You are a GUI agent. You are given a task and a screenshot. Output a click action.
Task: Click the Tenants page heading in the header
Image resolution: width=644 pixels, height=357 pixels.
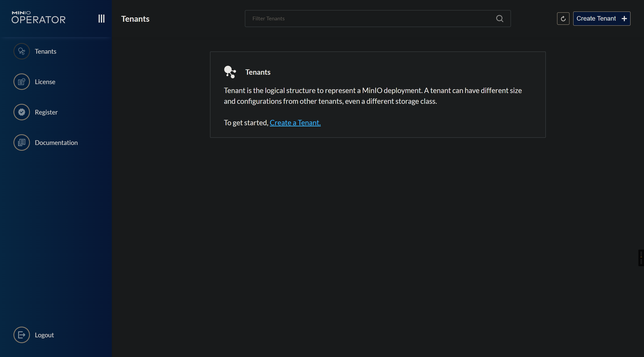[135, 19]
